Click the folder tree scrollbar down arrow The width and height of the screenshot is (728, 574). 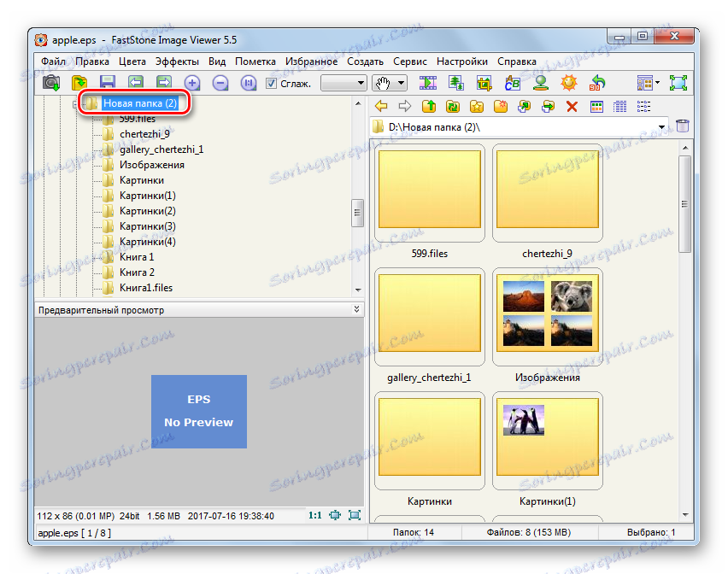click(357, 290)
